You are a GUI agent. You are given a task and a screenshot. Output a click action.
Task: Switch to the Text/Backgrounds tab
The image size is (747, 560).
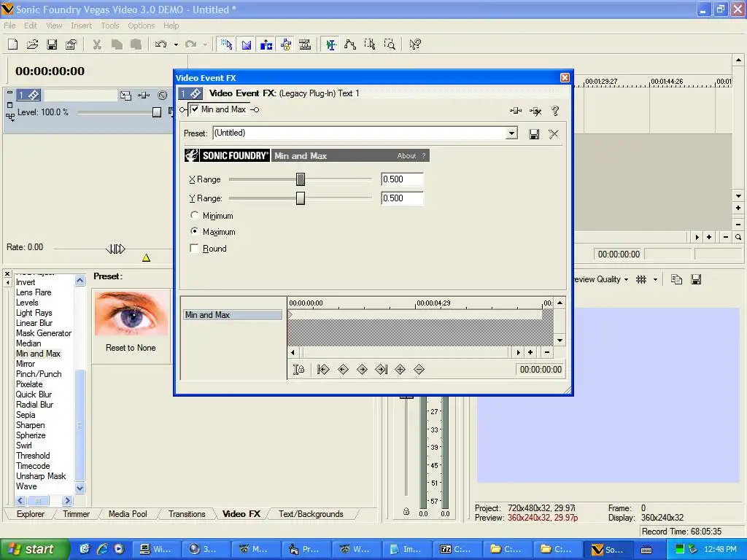(311, 514)
